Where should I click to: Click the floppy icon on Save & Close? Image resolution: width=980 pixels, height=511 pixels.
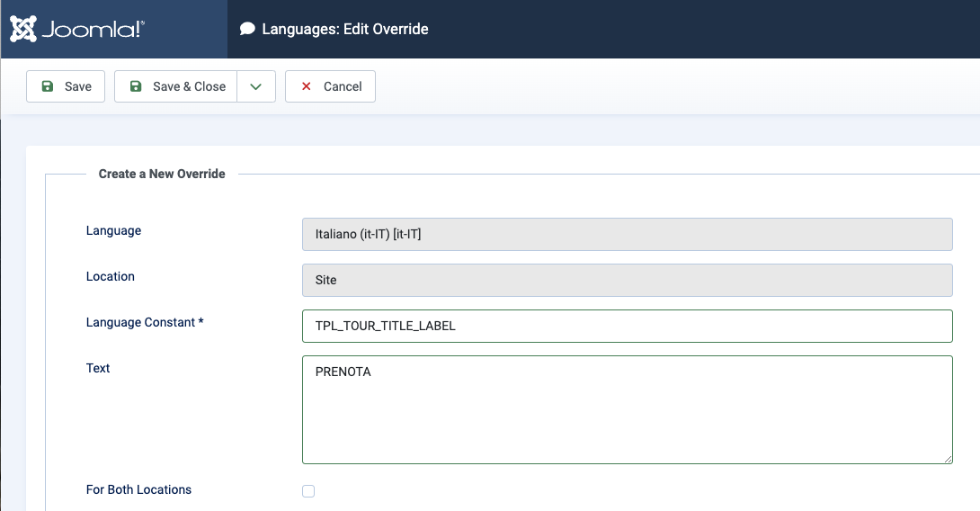point(136,86)
